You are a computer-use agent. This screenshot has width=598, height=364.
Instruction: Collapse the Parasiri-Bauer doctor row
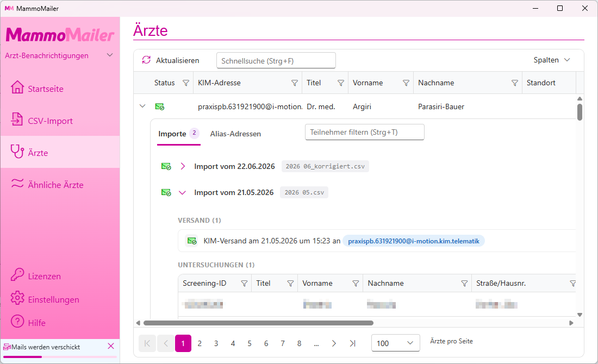point(142,106)
